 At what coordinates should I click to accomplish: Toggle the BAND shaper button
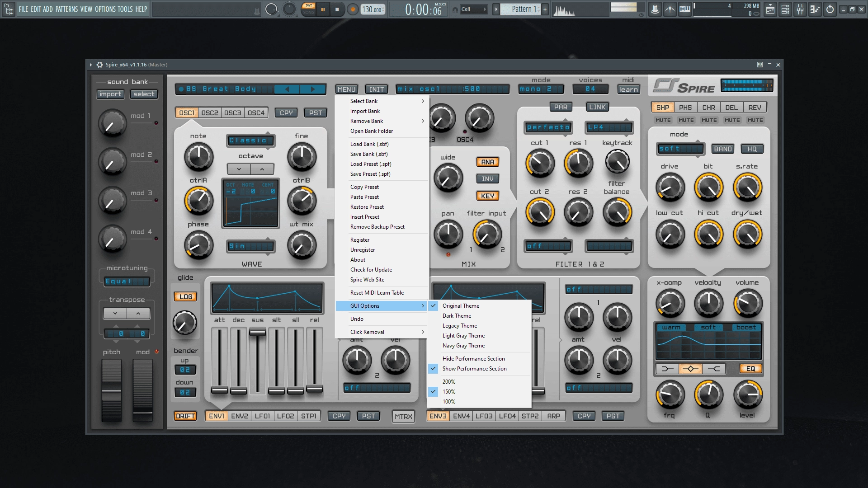click(723, 149)
